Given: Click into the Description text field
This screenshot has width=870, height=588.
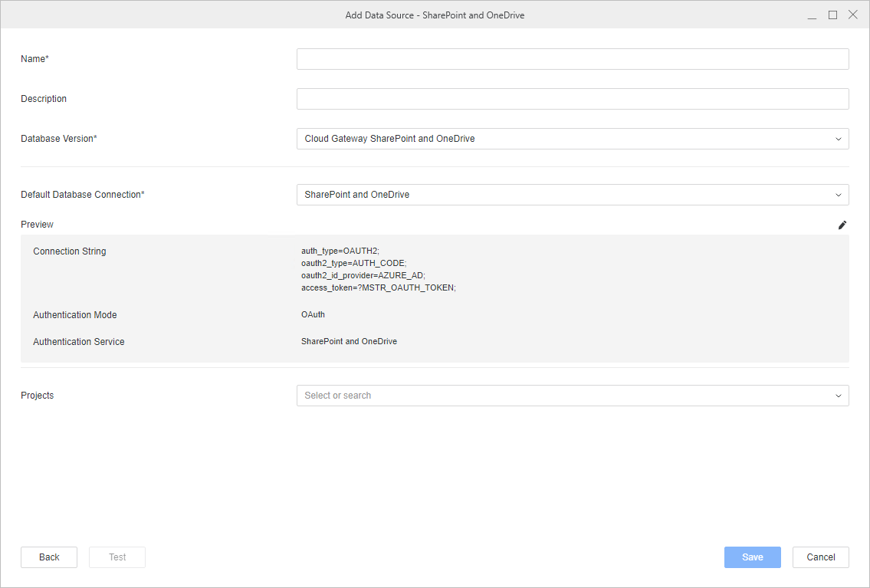Looking at the screenshot, I should coord(572,99).
